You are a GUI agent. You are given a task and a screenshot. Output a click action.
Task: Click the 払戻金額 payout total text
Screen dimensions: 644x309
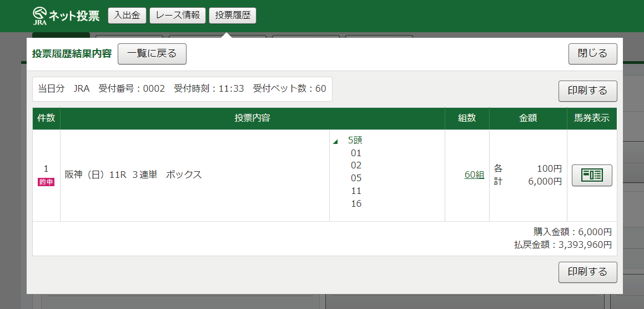(562, 245)
